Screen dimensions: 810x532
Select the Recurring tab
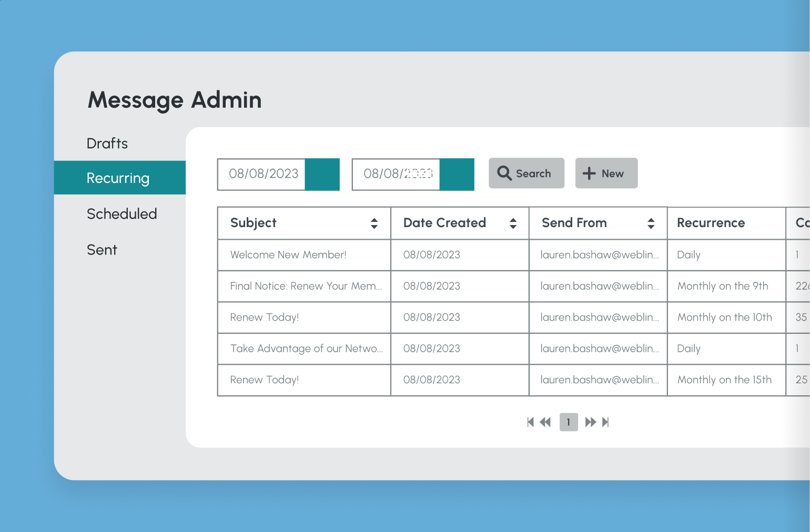click(x=118, y=178)
